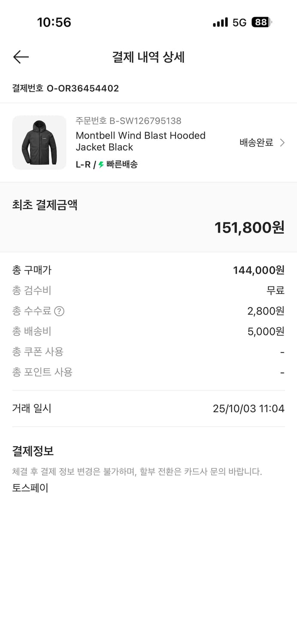Select the 토스페이 payment method
Image resolution: width=297 pixels, height=644 pixels.
[30, 488]
